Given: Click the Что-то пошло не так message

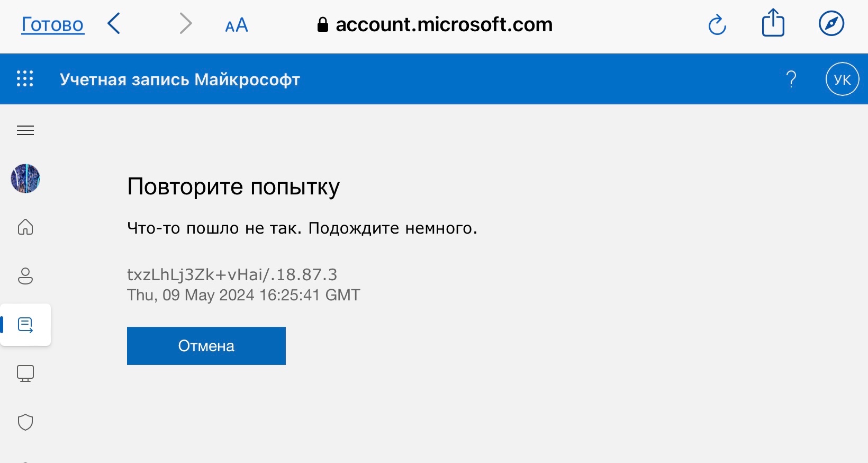Looking at the screenshot, I should tap(302, 228).
